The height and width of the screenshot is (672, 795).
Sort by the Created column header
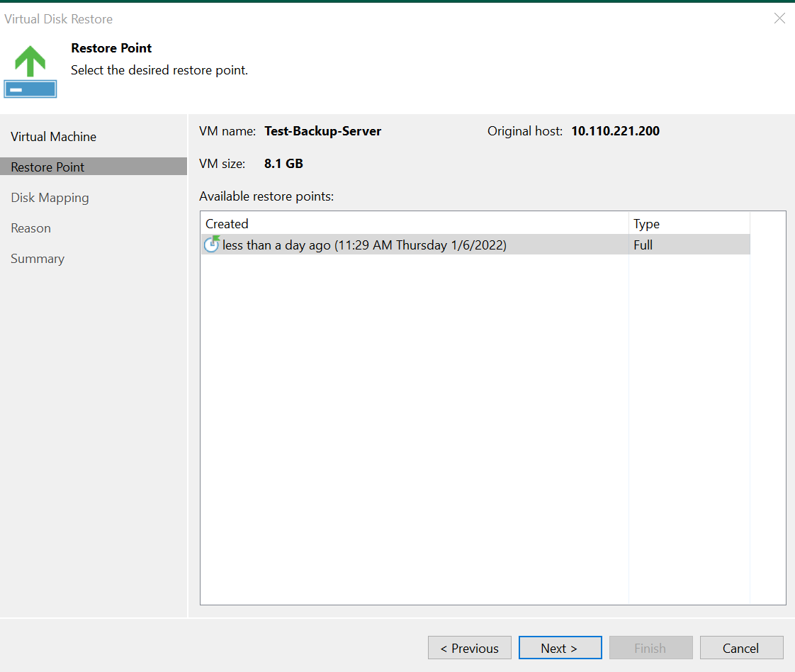[227, 224]
